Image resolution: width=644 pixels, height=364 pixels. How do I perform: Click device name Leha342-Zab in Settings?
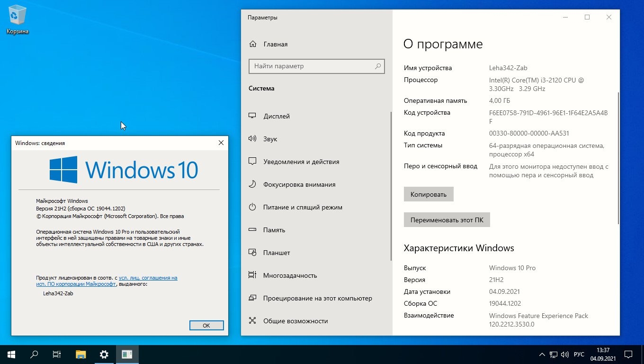pyautogui.click(x=508, y=68)
